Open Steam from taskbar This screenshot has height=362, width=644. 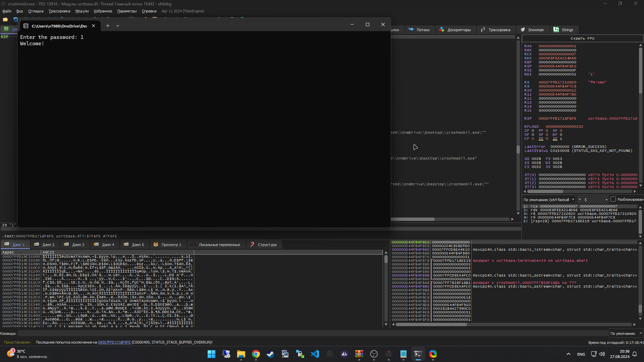point(270,354)
